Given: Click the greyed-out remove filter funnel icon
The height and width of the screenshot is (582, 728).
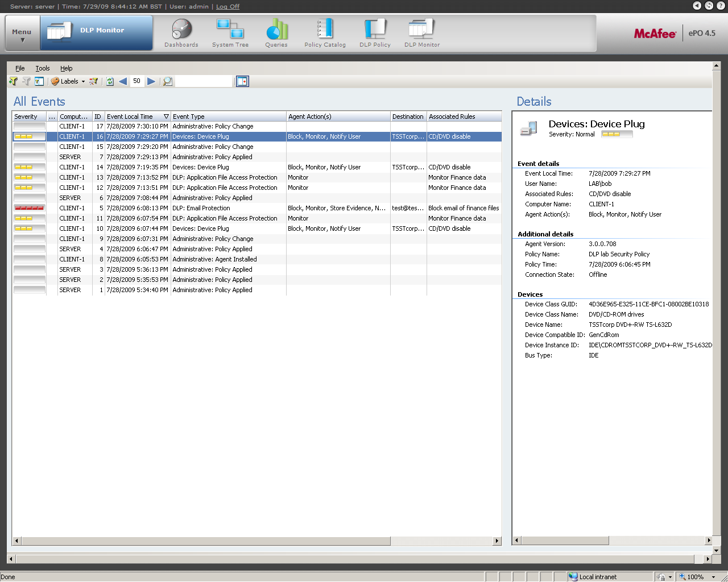Looking at the screenshot, I should point(26,81).
